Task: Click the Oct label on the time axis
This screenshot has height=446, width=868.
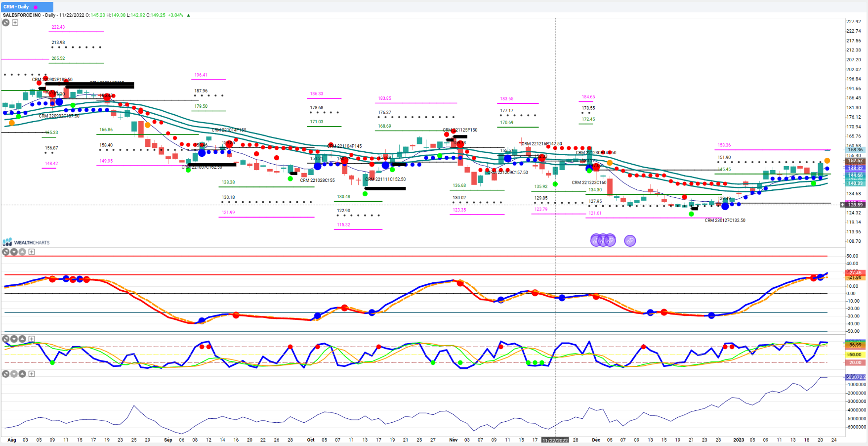Action: coord(311,440)
